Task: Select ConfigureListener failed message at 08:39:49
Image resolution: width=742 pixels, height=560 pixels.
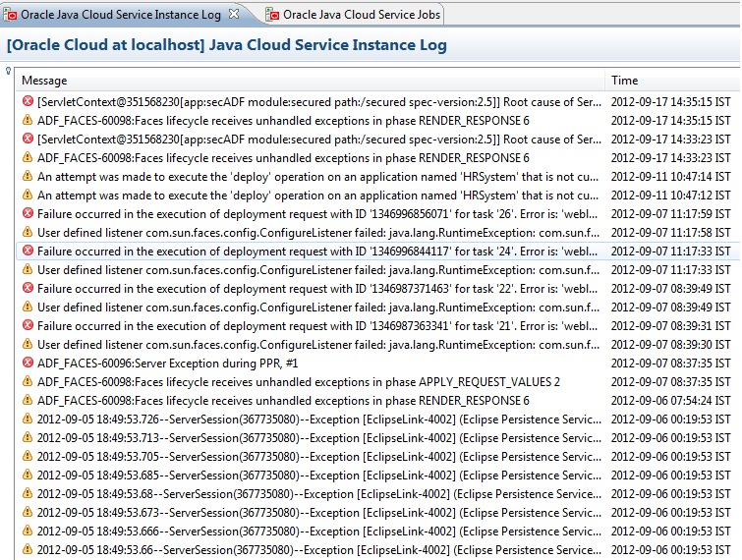Action: coord(318,308)
